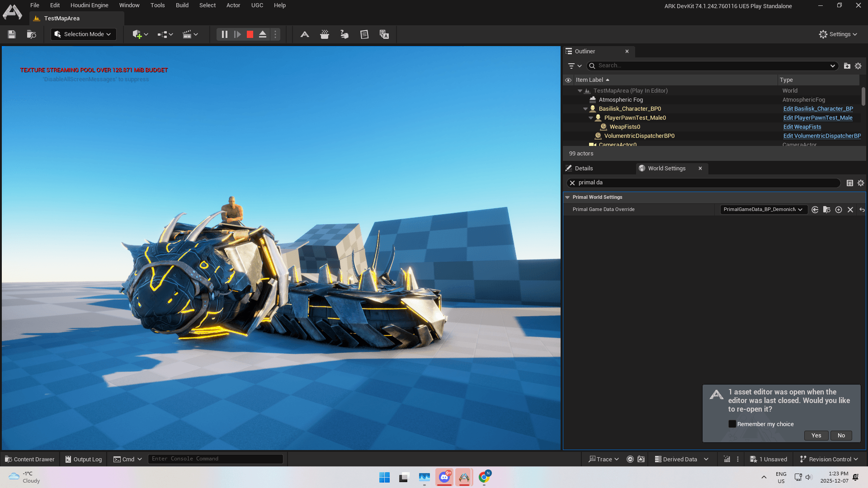The height and width of the screenshot is (488, 868).
Task: Browse to Primal Game Data asset in content browser
Action: 826,210
